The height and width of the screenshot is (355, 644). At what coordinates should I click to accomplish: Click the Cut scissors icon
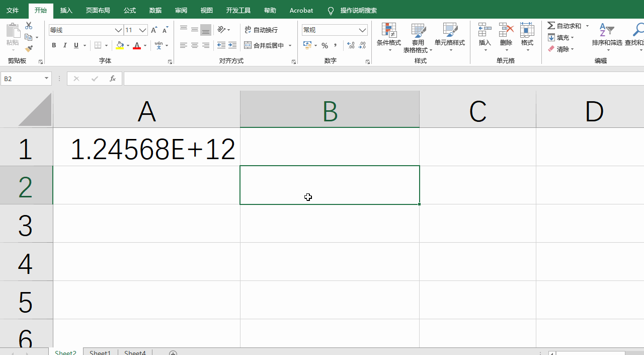[x=29, y=26]
